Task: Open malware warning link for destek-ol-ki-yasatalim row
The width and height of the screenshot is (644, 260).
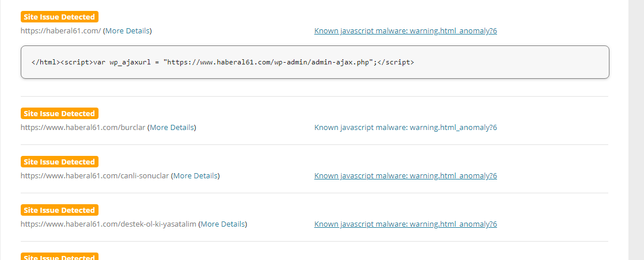Action: coord(406,224)
